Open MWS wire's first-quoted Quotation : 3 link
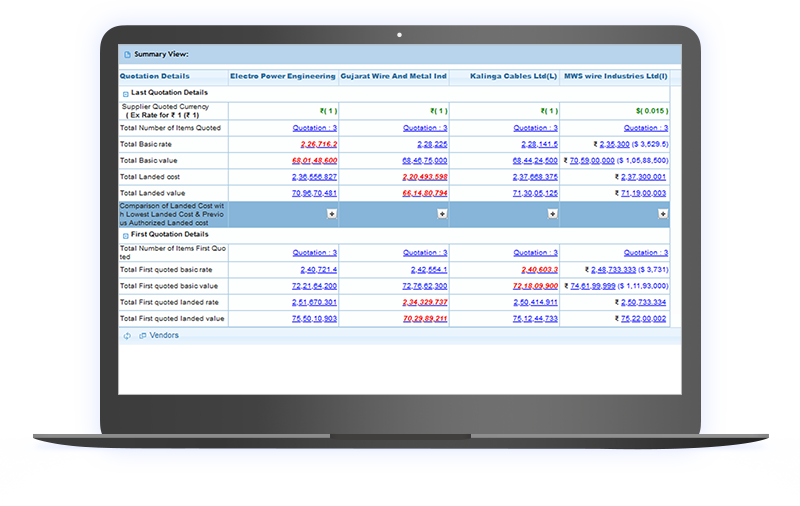 point(646,252)
